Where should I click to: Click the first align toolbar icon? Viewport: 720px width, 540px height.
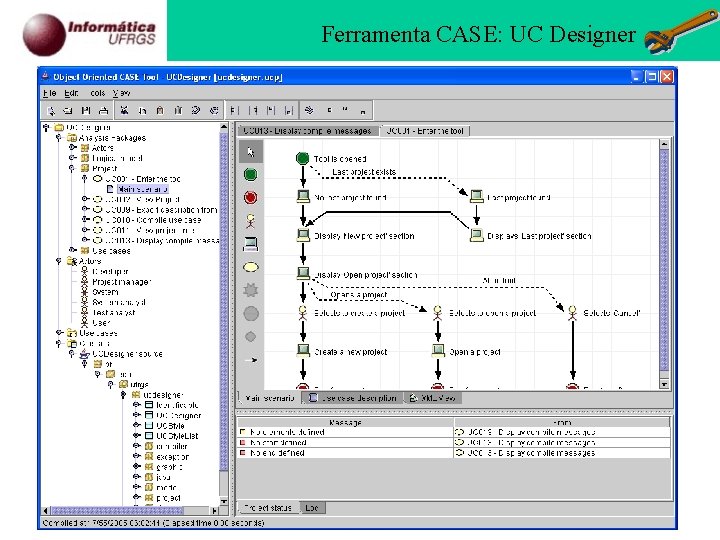pos(235,110)
